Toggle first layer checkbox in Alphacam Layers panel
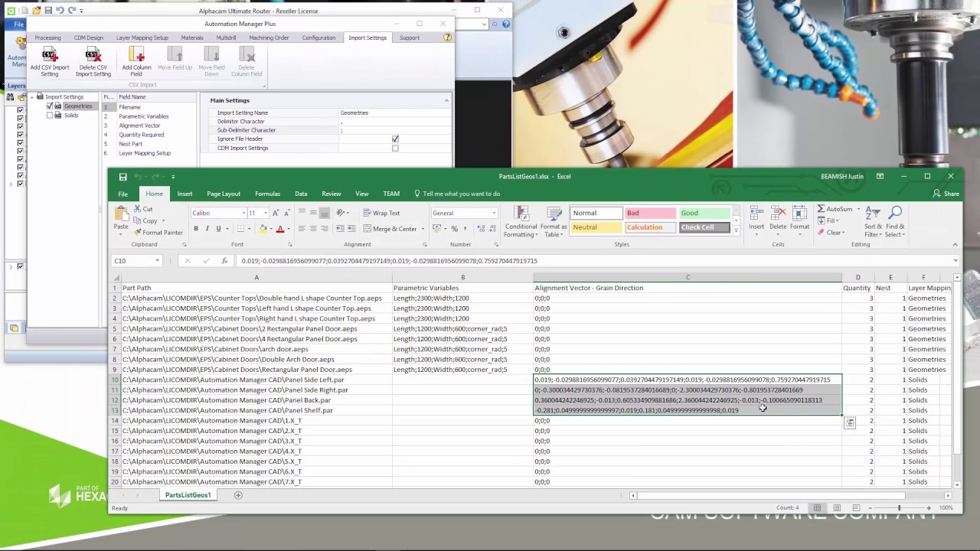Screen dimensions: 980x551 (x=20, y=110)
